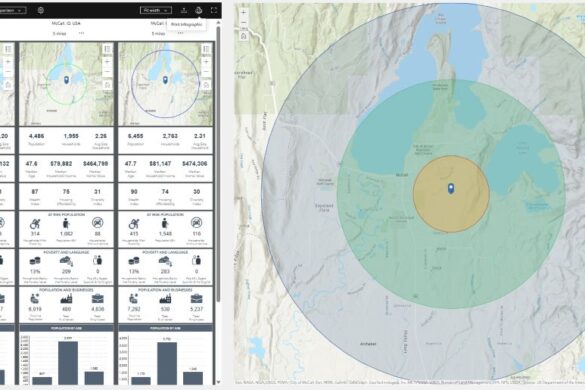Click the home extent icon on large map
The image size is (585, 390).
coord(244,36)
